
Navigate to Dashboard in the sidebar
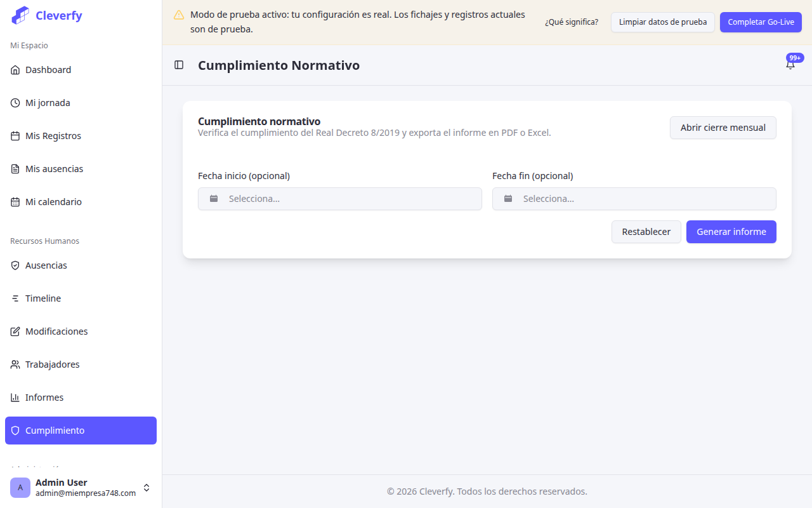point(48,69)
